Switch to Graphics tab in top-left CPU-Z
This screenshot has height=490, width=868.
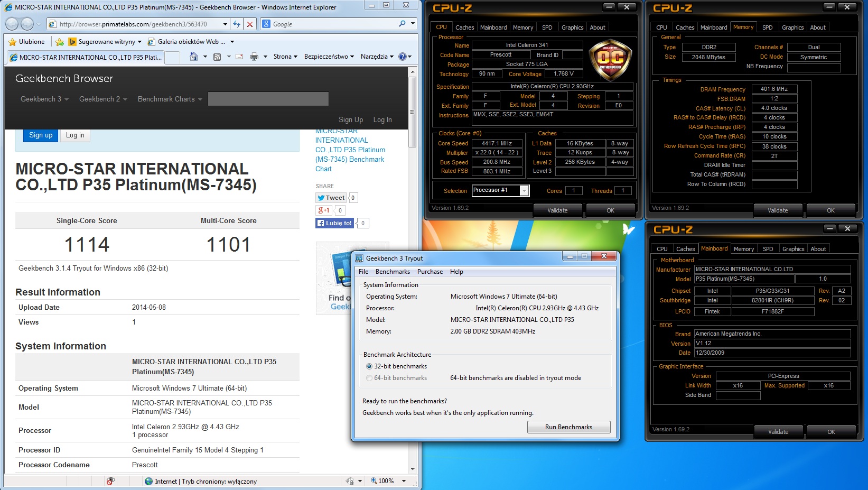coord(573,27)
